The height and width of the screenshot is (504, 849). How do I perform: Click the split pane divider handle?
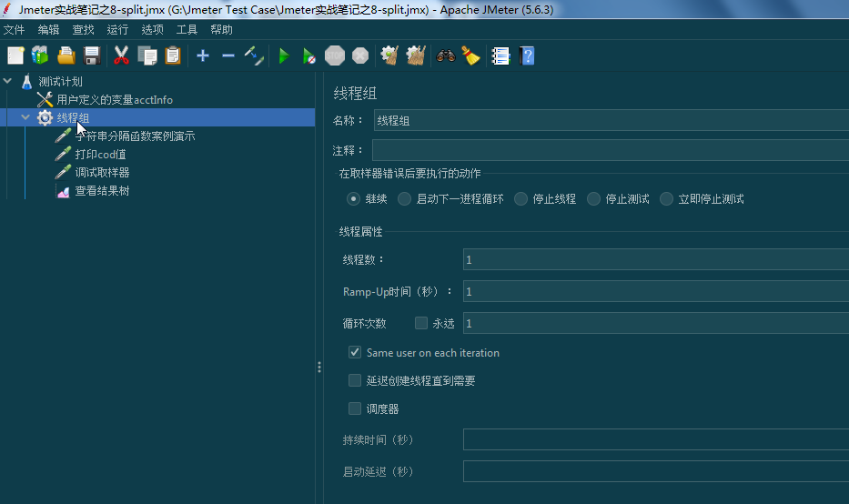(x=319, y=368)
